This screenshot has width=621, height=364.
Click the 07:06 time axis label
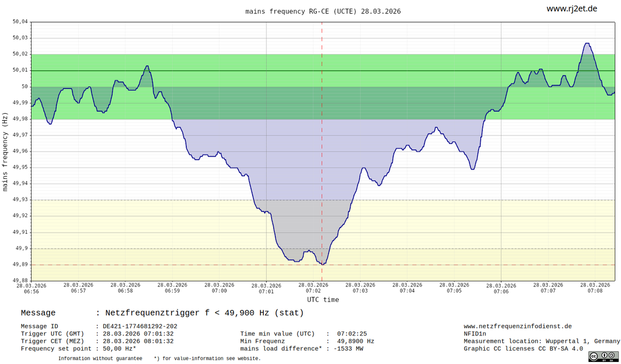[x=501, y=288]
